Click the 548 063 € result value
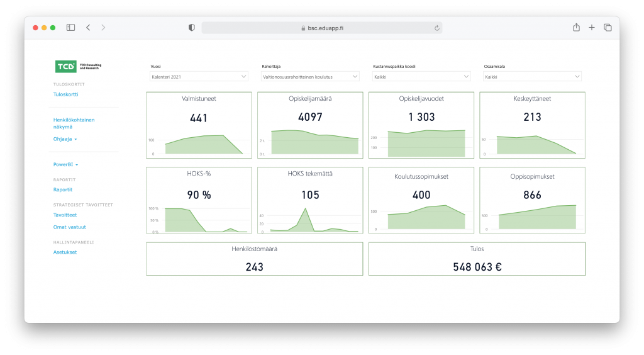 [477, 267]
